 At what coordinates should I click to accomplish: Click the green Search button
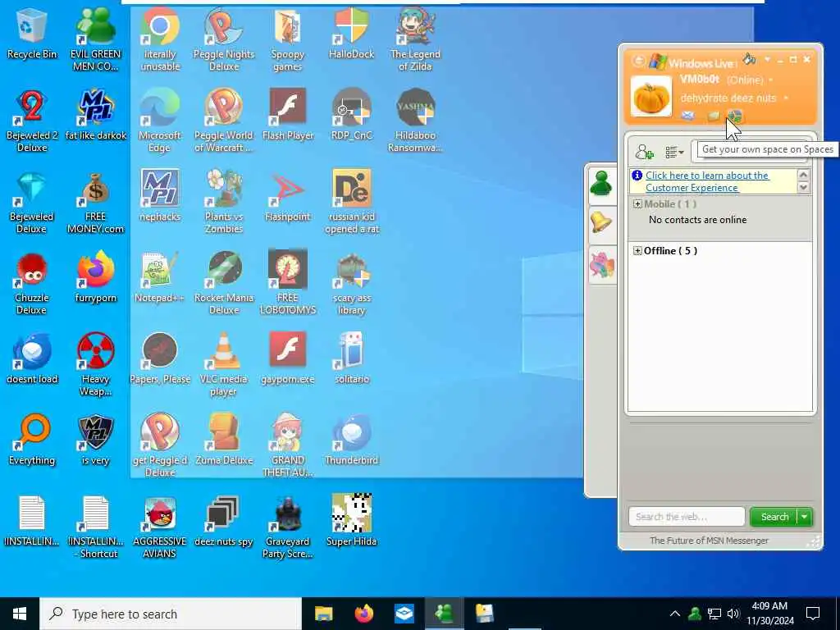pos(774,517)
